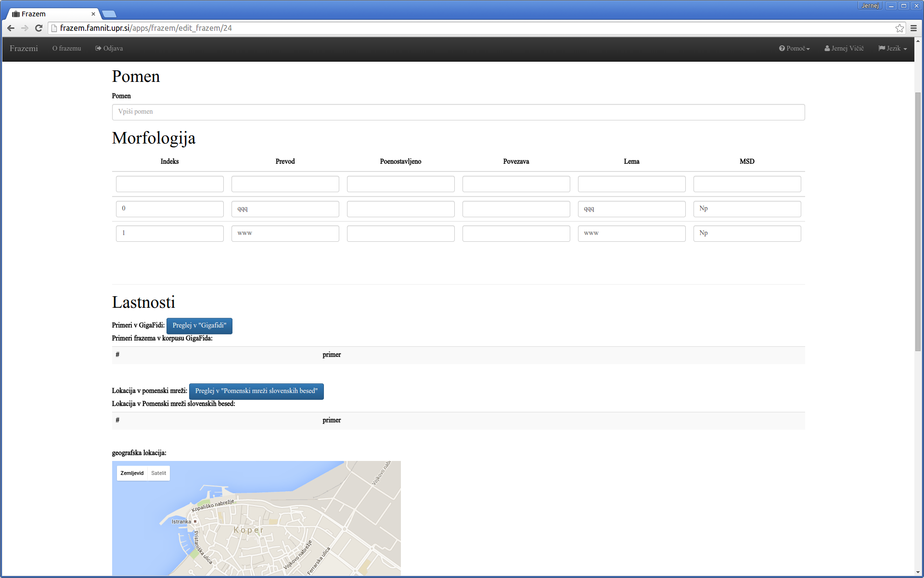Click empty Poenostavljeno field in first row
The image size is (924, 578).
click(x=400, y=184)
